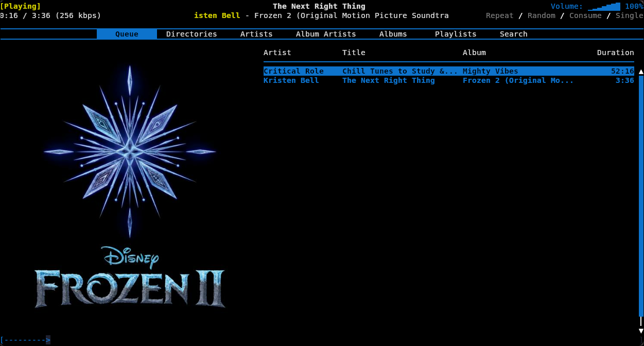Viewport: 644px width, 346px height.
Task: Open the Artists tab
Action: [256, 34]
